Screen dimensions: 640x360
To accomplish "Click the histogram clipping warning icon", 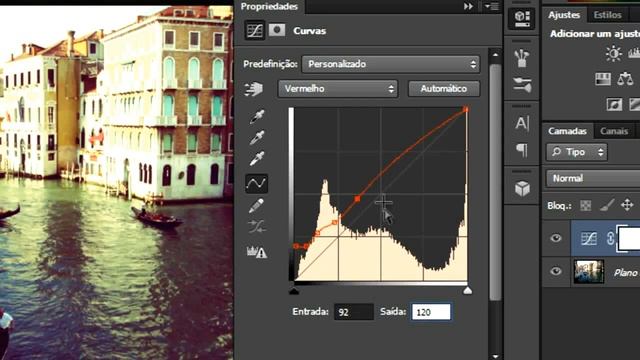I will [256, 252].
